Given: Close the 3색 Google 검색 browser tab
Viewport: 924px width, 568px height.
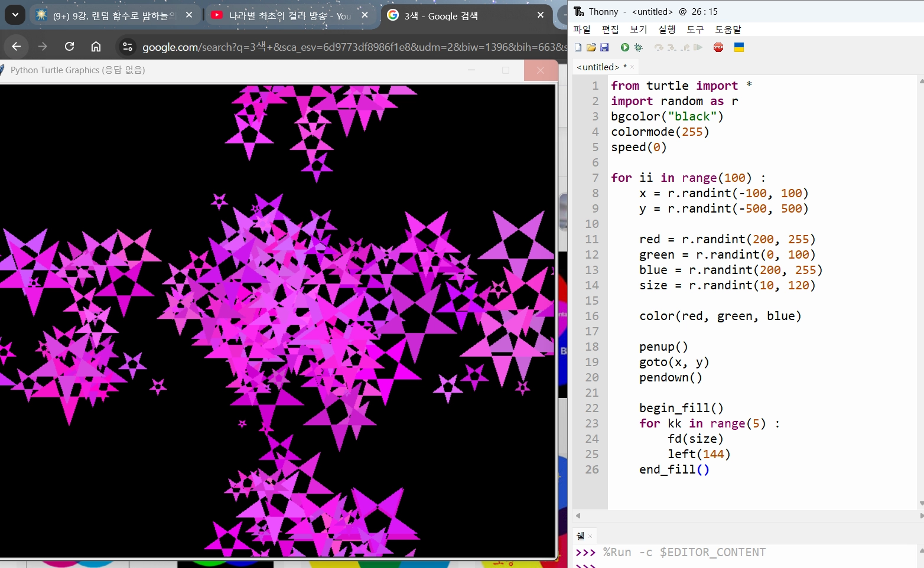Looking at the screenshot, I should coord(540,15).
